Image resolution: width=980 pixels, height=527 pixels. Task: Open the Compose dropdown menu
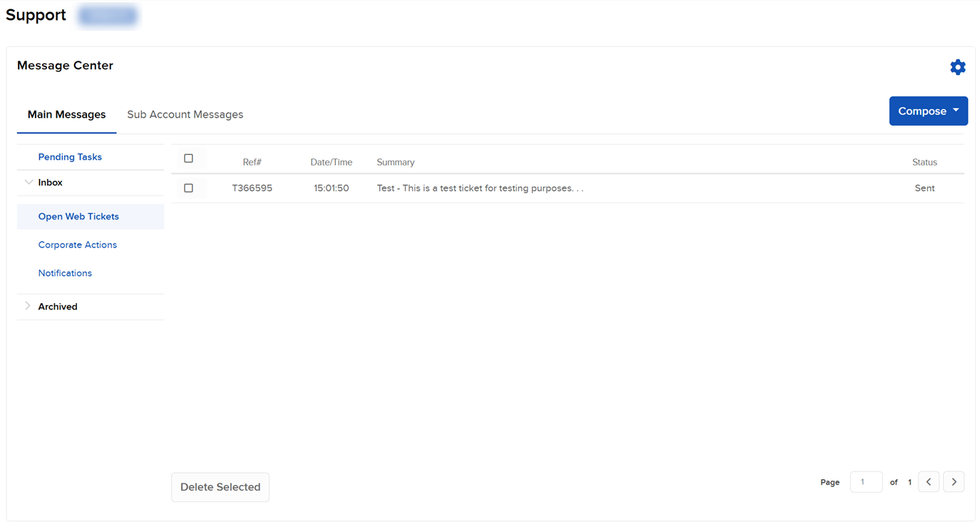pyautogui.click(x=928, y=111)
